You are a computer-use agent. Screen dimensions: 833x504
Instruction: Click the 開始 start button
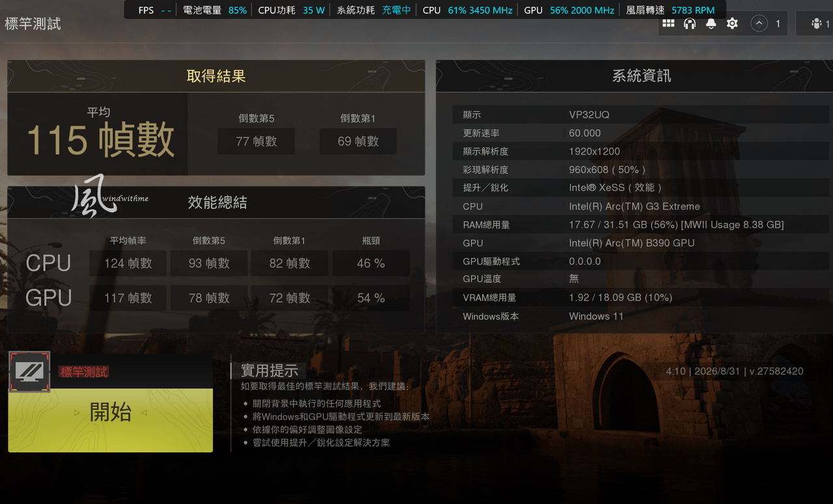pyautogui.click(x=111, y=420)
